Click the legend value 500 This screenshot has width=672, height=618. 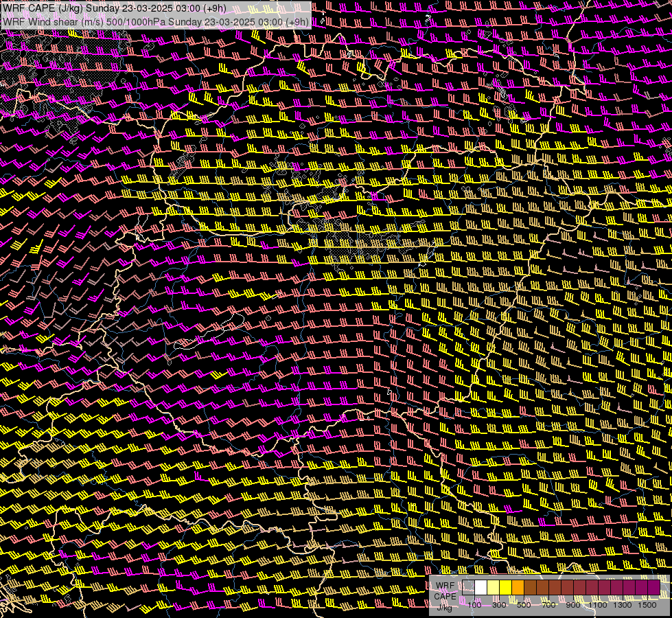[524, 605]
